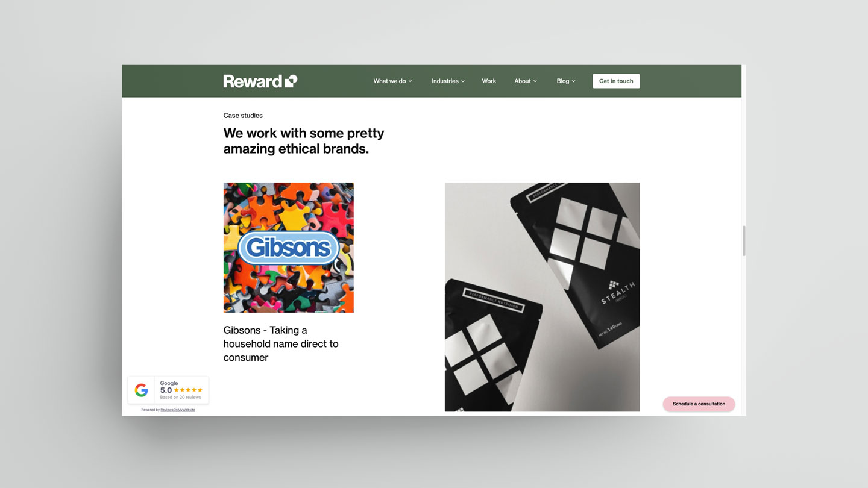
Task: Click the five-star rating in Google widget
Action: [188, 390]
